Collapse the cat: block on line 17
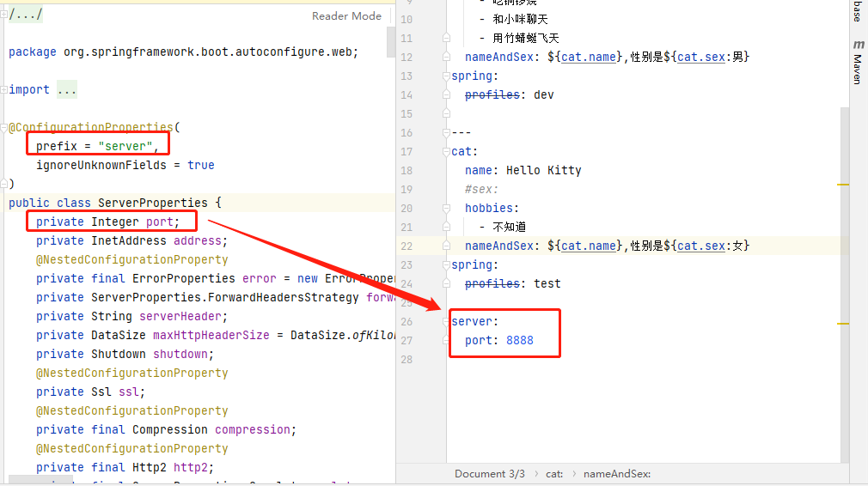This screenshot has width=868, height=486. click(446, 151)
